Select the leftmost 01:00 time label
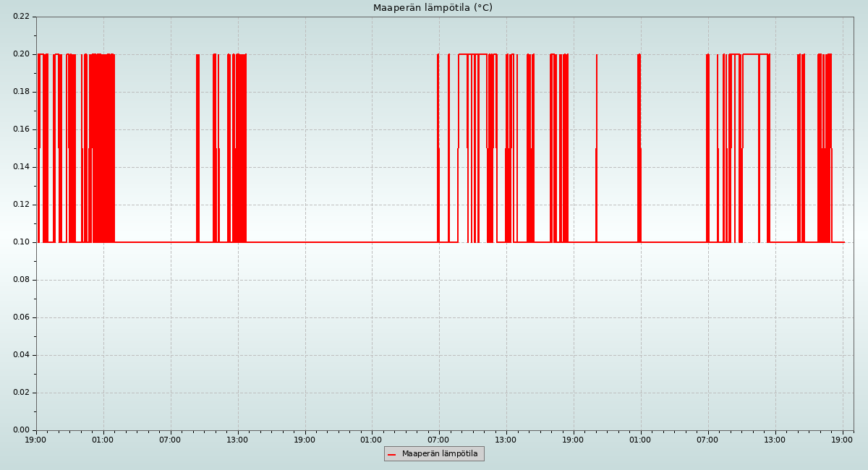 point(103,440)
